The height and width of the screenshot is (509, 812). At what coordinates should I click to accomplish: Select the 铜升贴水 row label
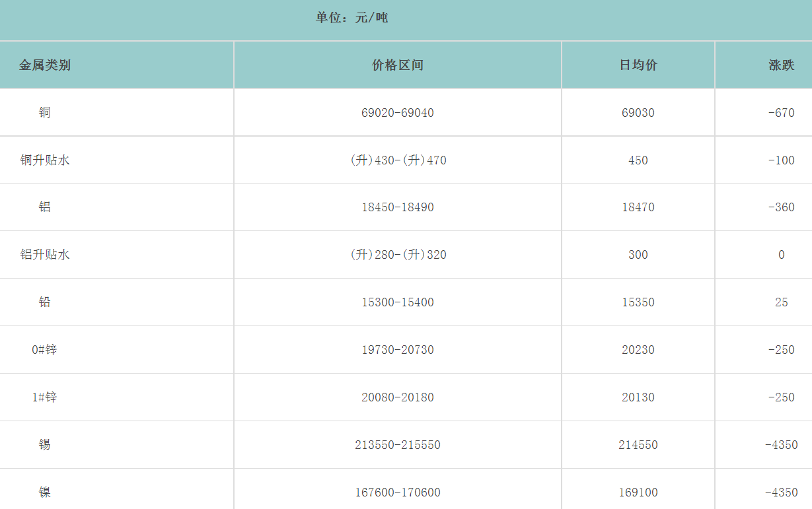click(x=44, y=160)
